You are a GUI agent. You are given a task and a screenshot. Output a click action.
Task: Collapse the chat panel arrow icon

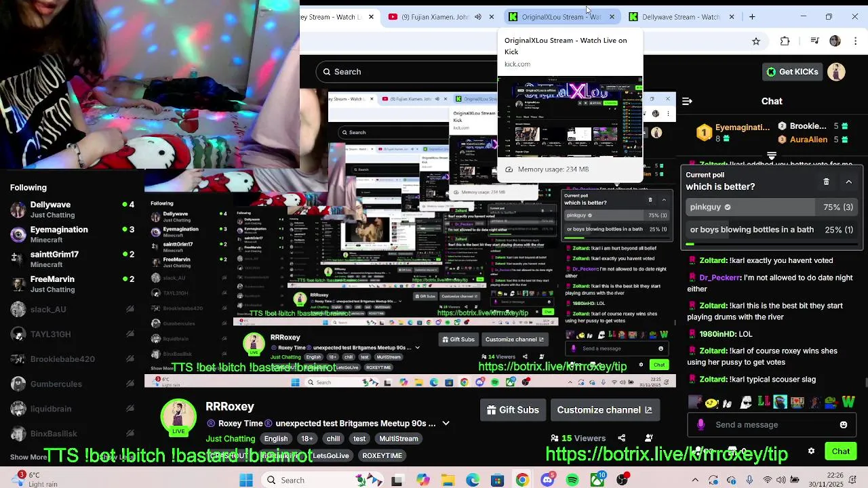pyautogui.click(x=687, y=101)
